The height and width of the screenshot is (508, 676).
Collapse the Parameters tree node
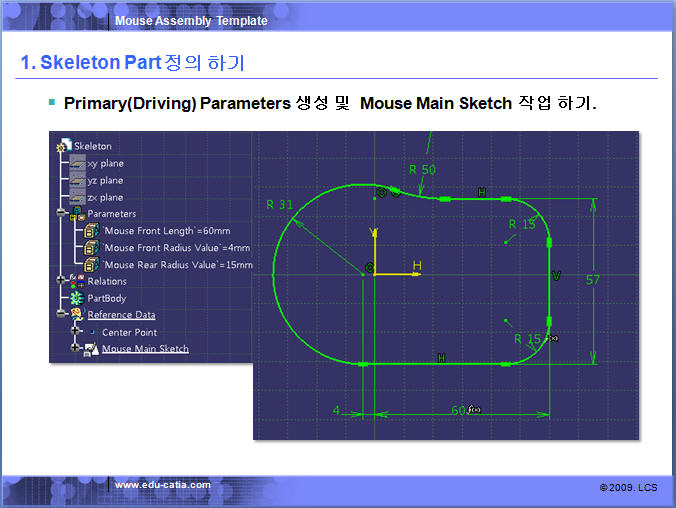tap(61, 214)
